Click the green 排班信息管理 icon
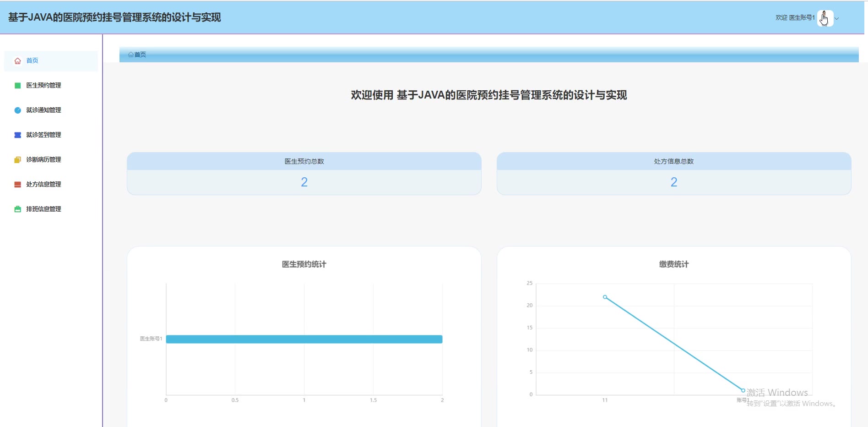This screenshot has width=868, height=427. tap(17, 209)
